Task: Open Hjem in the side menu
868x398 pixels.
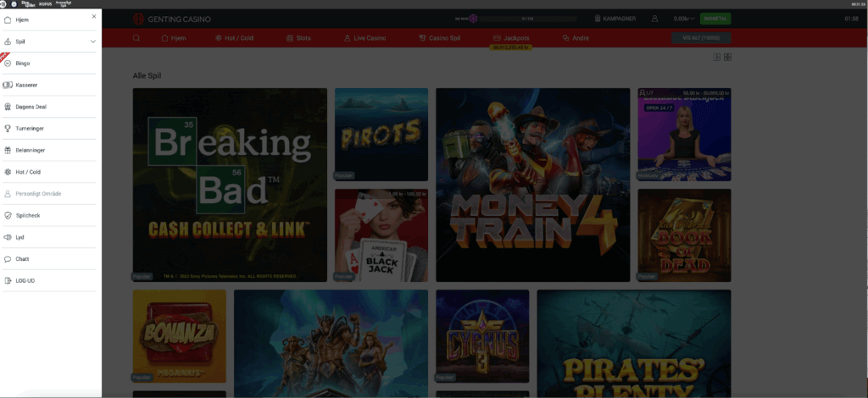Action: pos(48,20)
